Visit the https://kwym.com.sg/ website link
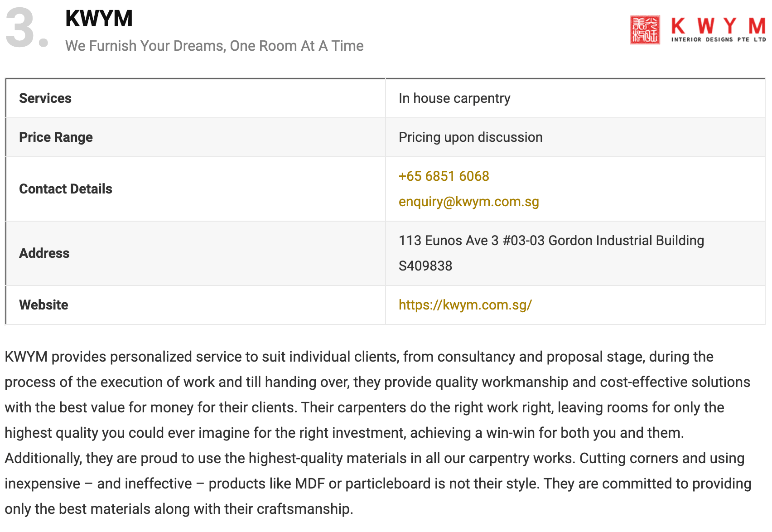 pos(465,305)
